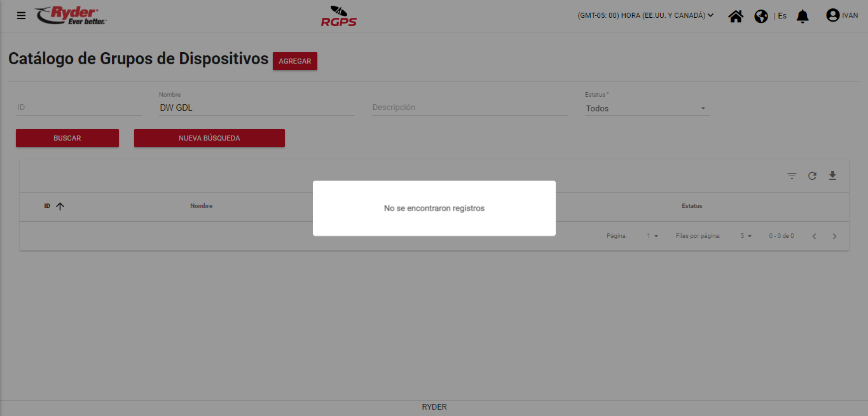
Task: Go to next results page
Action: 835,236
